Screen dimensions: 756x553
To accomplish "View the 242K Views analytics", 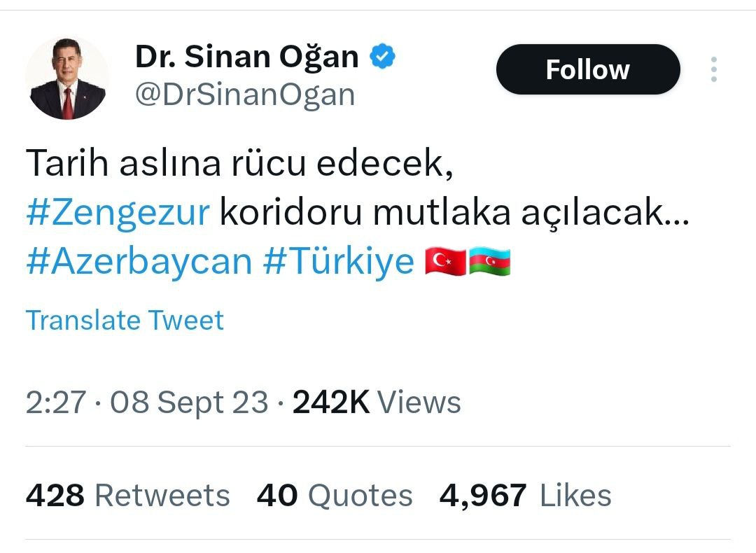I will (377, 402).
